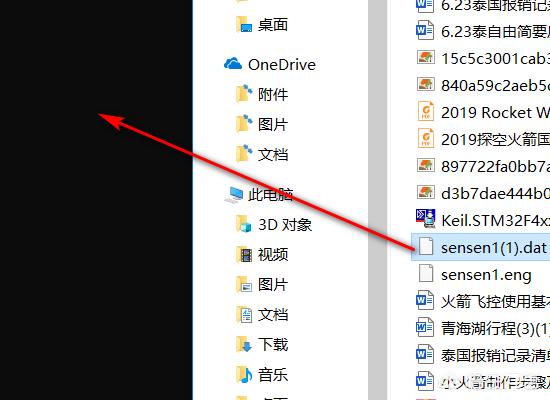The image size is (550, 400).
Task: Open OneDrive 附件 folder
Action: point(262,94)
